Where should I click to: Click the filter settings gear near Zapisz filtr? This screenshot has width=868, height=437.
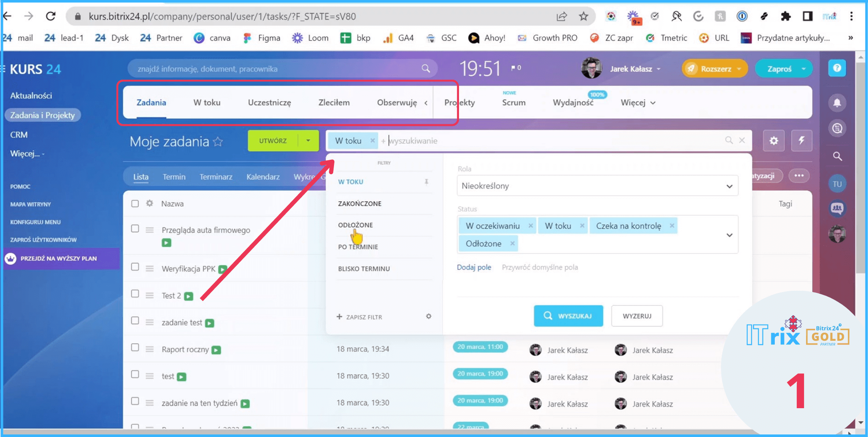click(428, 316)
